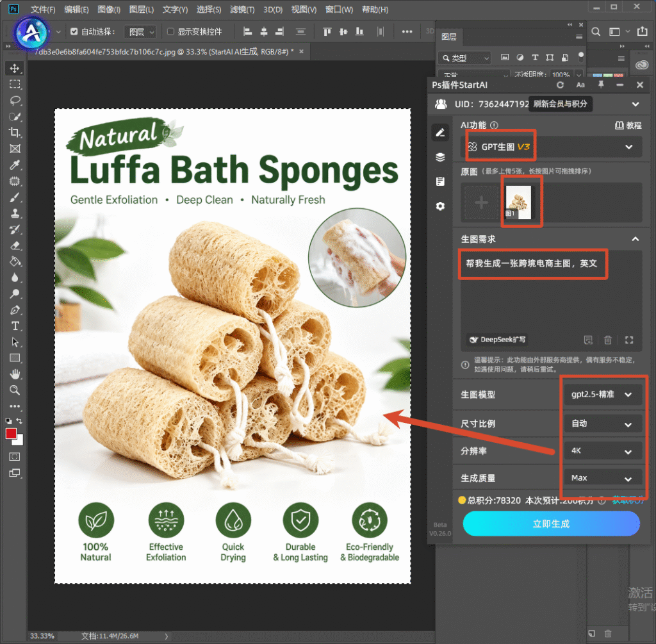The width and height of the screenshot is (656, 644).
Task: Clear the prompt with trash icon
Action: coord(608,340)
